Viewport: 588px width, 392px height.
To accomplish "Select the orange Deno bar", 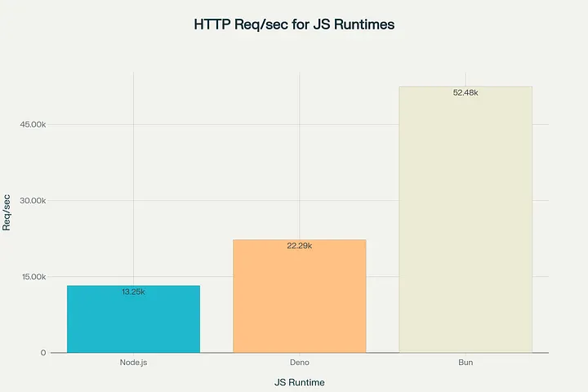I will (299, 296).
